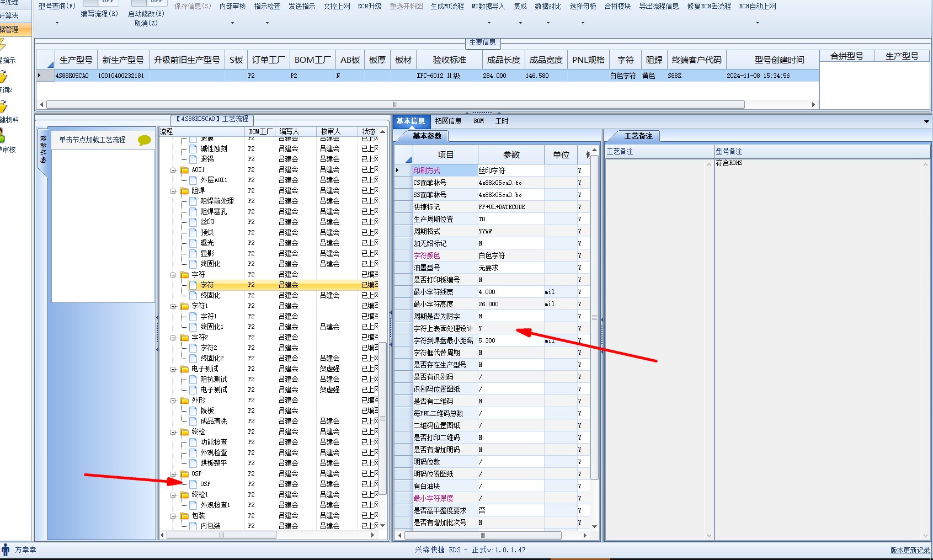933x560 pixels.
Task: Open the MI数据导入 dropdown arrow
Action: coord(489,23)
